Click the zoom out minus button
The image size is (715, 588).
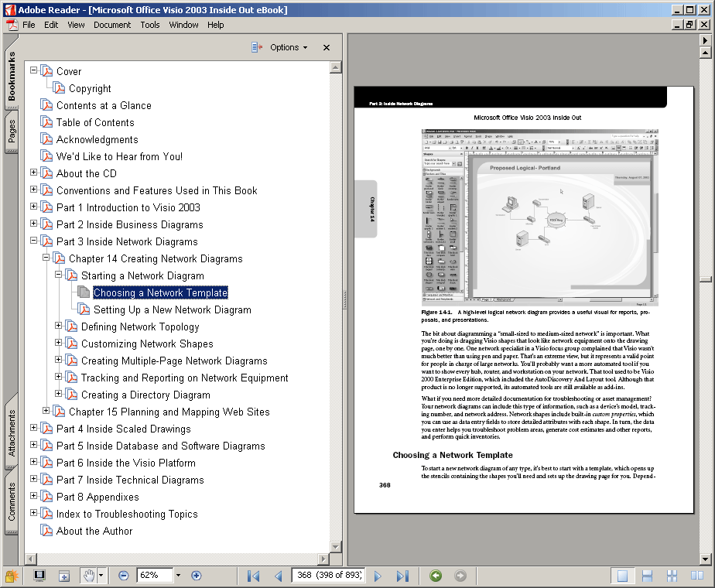(x=124, y=576)
